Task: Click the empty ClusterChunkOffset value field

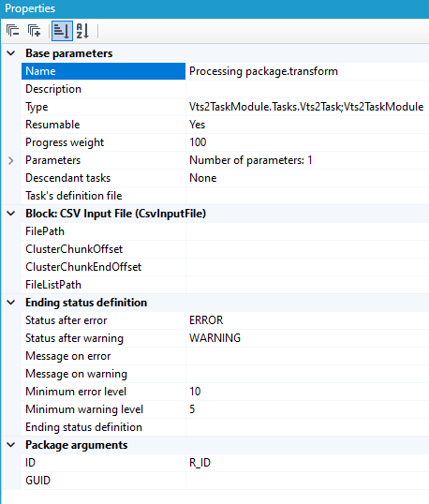Action: [307, 249]
